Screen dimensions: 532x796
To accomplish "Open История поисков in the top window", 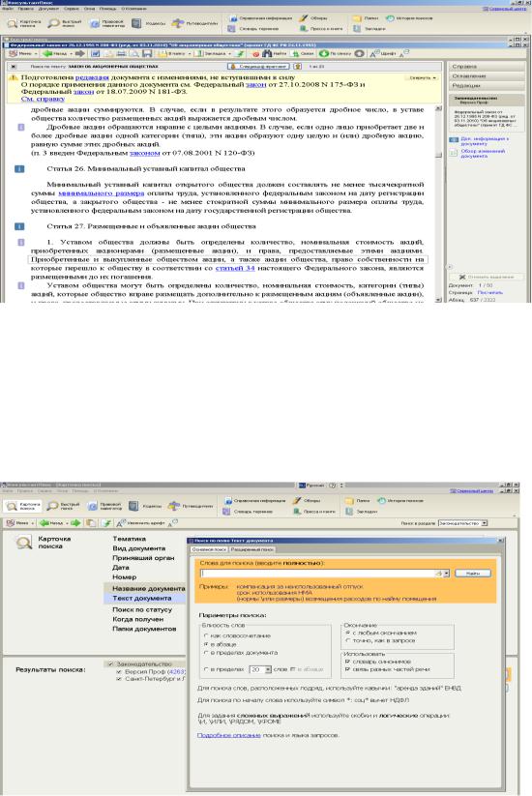I will coord(409,18).
